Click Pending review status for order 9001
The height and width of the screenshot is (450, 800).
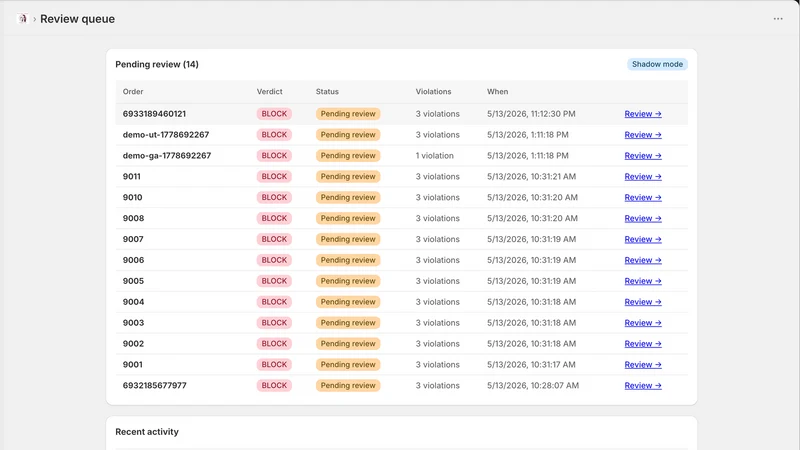tap(348, 365)
